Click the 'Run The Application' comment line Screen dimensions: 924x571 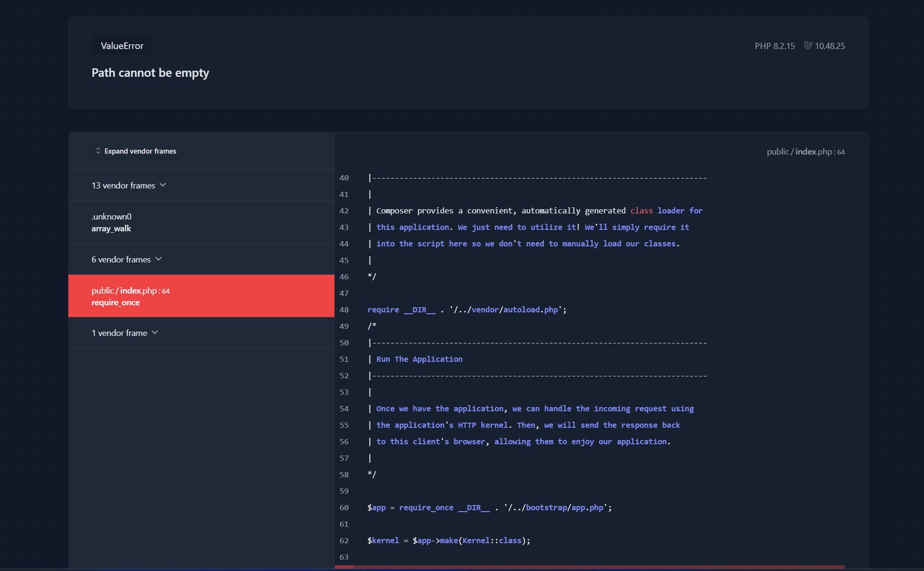click(x=419, y=359)
